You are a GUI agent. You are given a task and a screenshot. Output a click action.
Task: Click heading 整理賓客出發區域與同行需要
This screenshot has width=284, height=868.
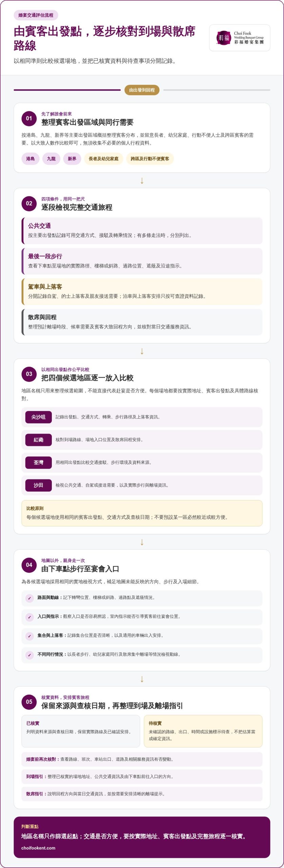(x=87, y=122)
